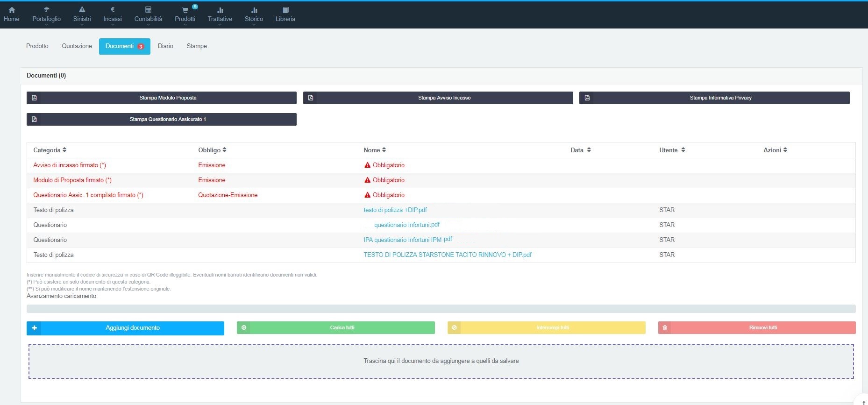This screenshot has height=405, width=868.
Task: Switch to the Diario tab
Action: pyautogui.click(x=165, y=46)
